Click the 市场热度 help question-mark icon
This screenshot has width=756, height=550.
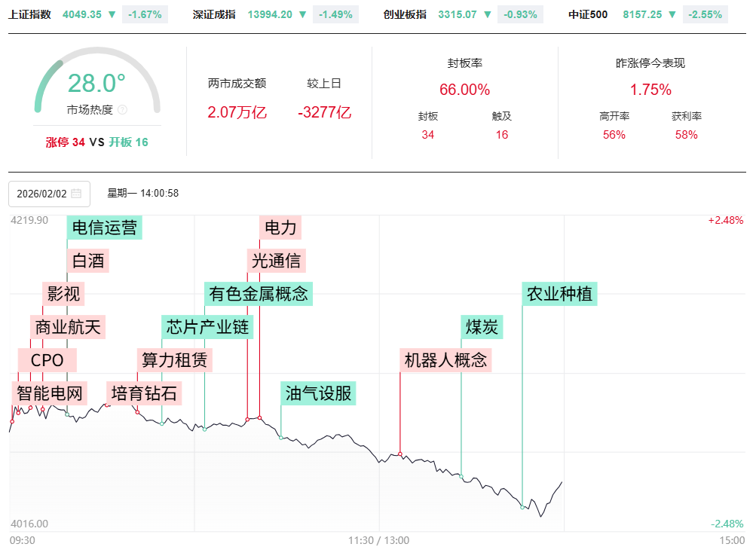pos(123,110)
